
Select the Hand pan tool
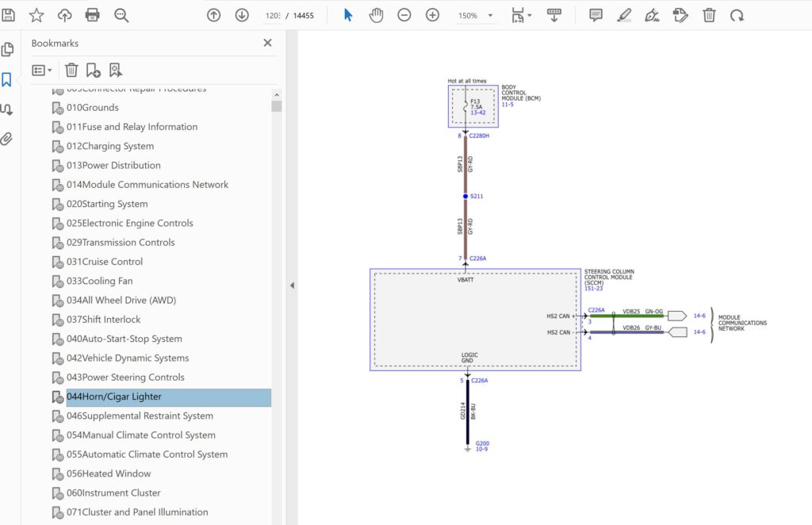point(376,15)
